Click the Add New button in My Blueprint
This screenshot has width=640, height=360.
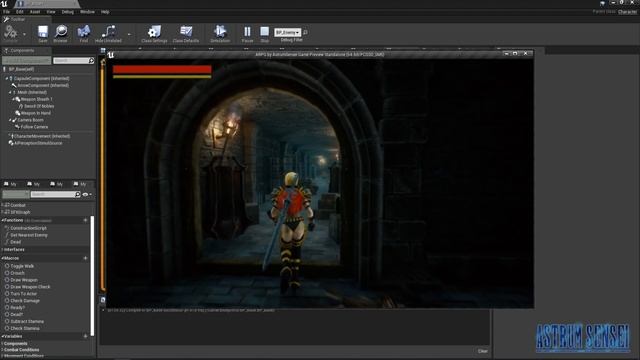tap(16, 194)
